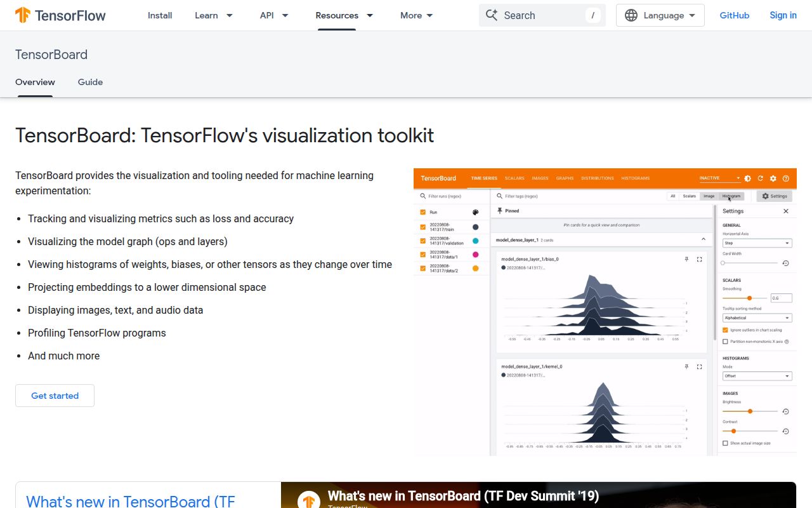This screenshot has width=812, height=508.
Task: Toggle the 141317/data/2 run checkbox
Action: point(423,269)
